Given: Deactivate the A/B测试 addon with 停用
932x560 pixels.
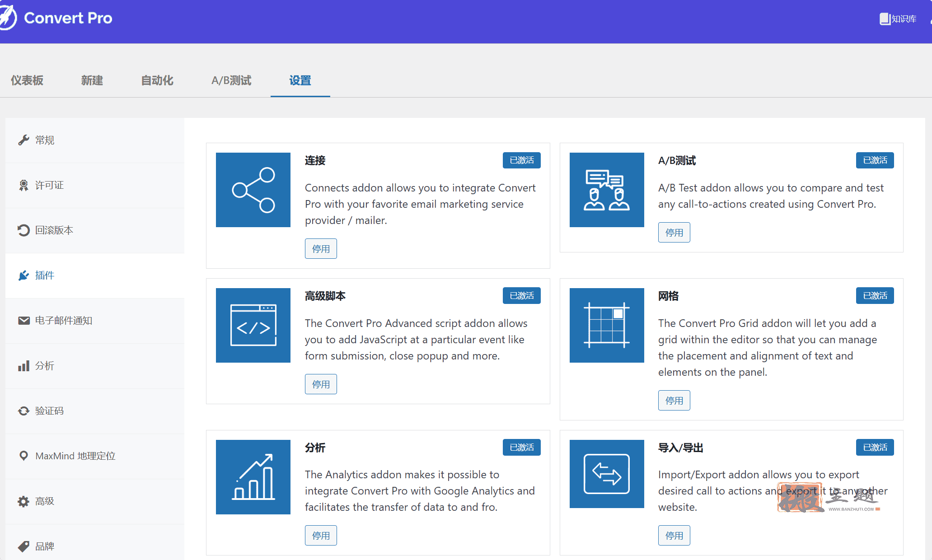Looking at the screenshot, I should (674, 232).
